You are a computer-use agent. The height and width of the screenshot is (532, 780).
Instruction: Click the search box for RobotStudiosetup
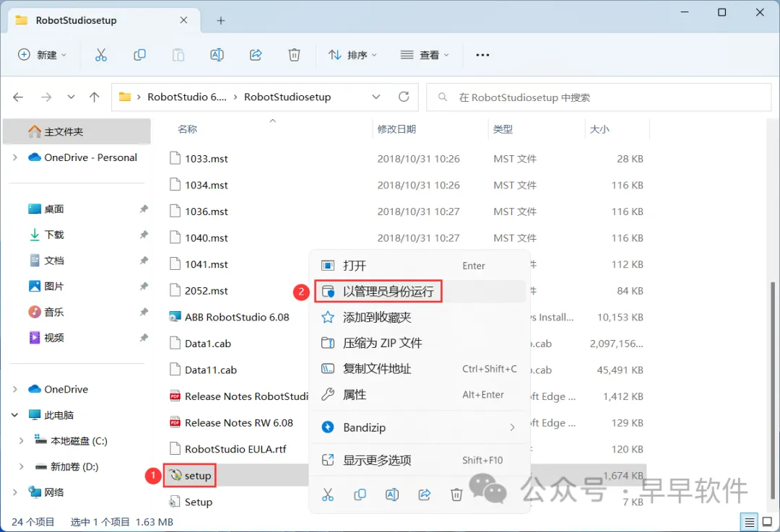(x=599, y=97)
